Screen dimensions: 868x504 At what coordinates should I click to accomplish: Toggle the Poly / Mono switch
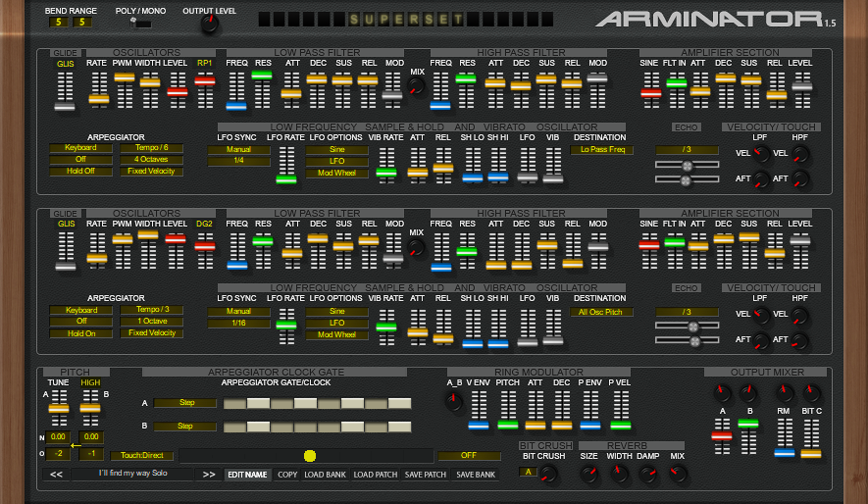[x=140, y=23]
